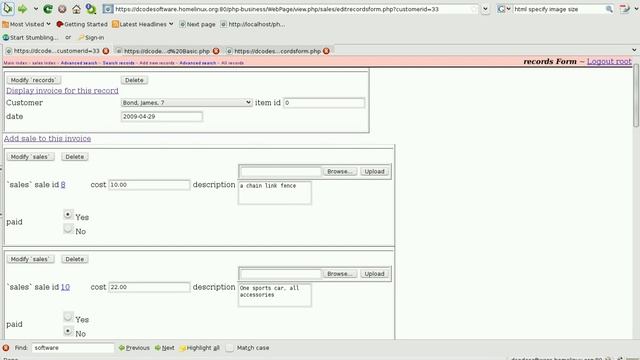Click cost field containing 10.00

click(x=149, y=185)
